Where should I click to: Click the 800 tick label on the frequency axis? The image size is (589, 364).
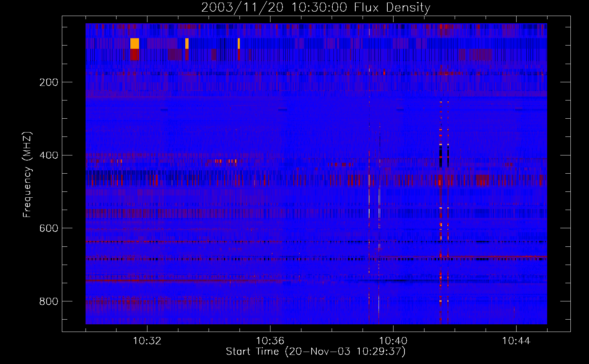pos(49,301)
